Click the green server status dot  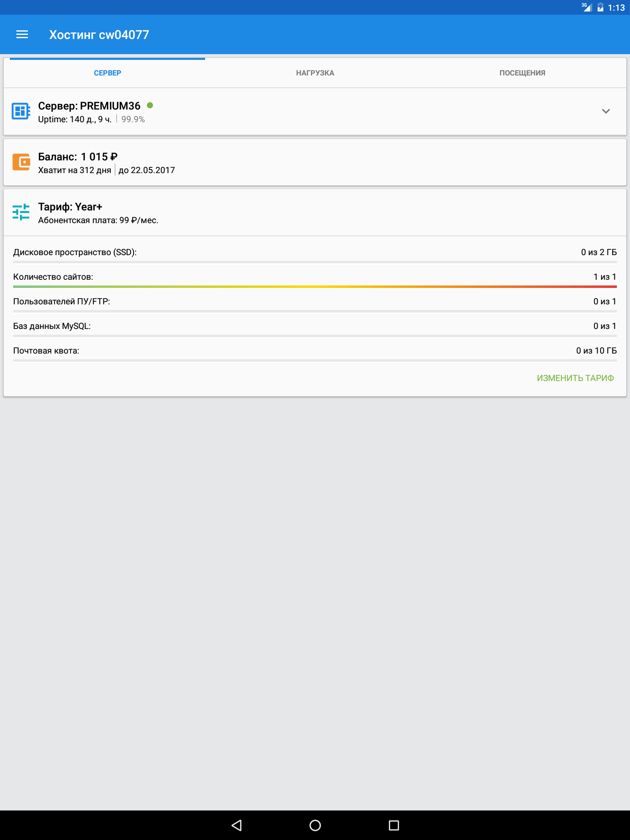[x=150, y=105]
